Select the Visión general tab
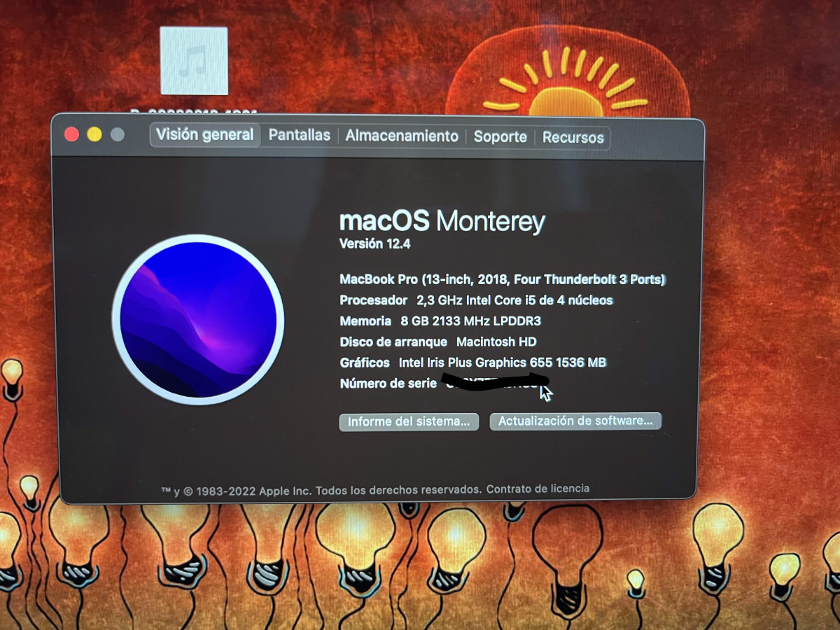 (205, 135)
